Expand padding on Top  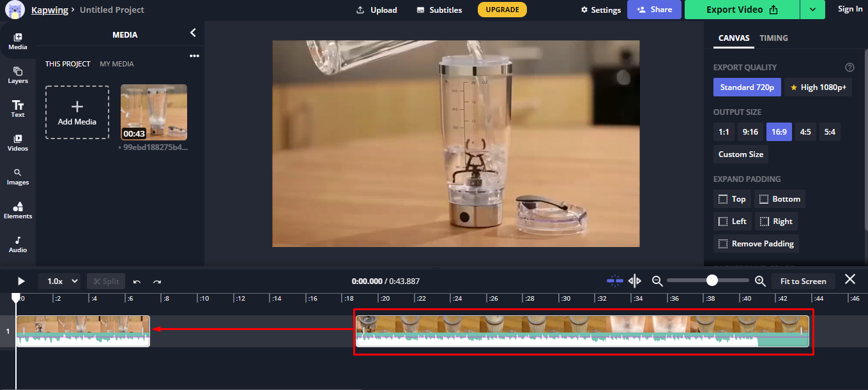[732, 199]
